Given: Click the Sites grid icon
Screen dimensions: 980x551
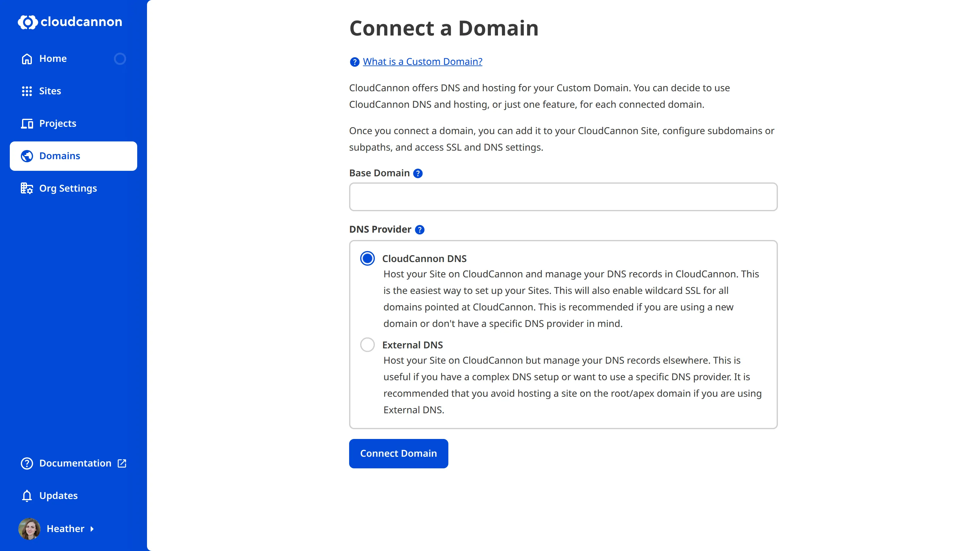Looking at the screenshot, I should click(x=27, y=91).
